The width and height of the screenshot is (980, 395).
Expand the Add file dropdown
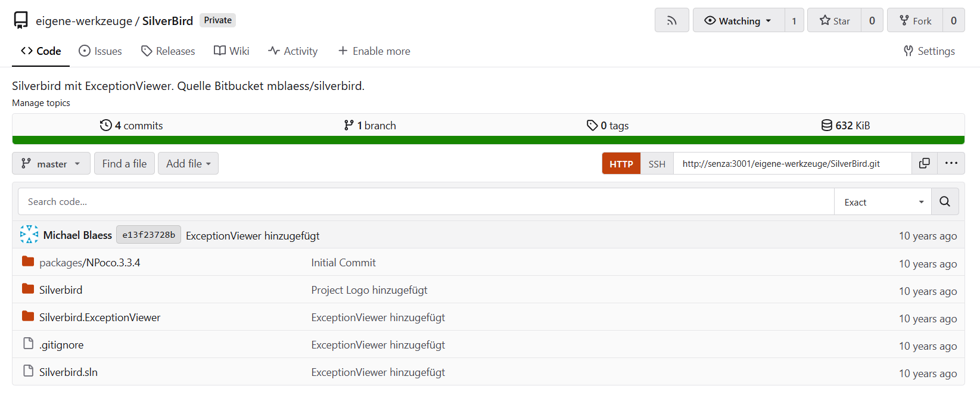click(188, 163)
